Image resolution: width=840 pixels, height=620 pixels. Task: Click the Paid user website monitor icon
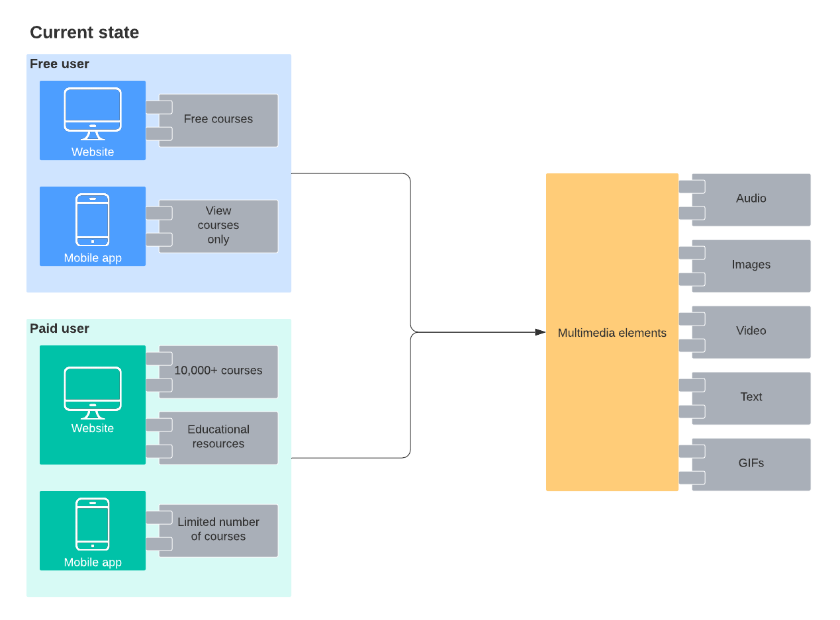(93, 392)
